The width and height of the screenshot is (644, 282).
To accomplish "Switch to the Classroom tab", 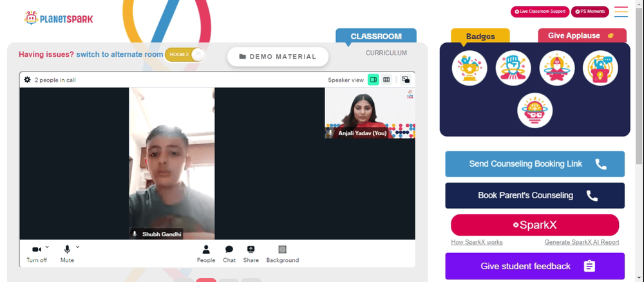I will tap(376, 35).
